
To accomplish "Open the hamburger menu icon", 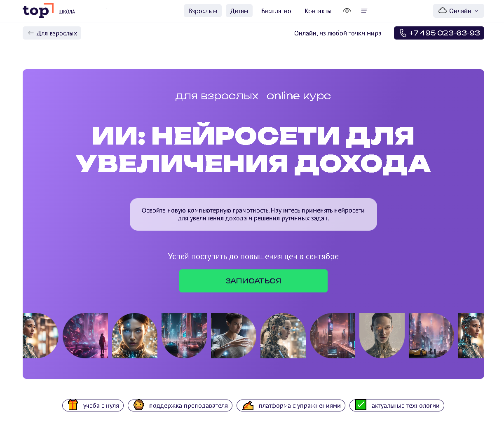I will 364,11.
